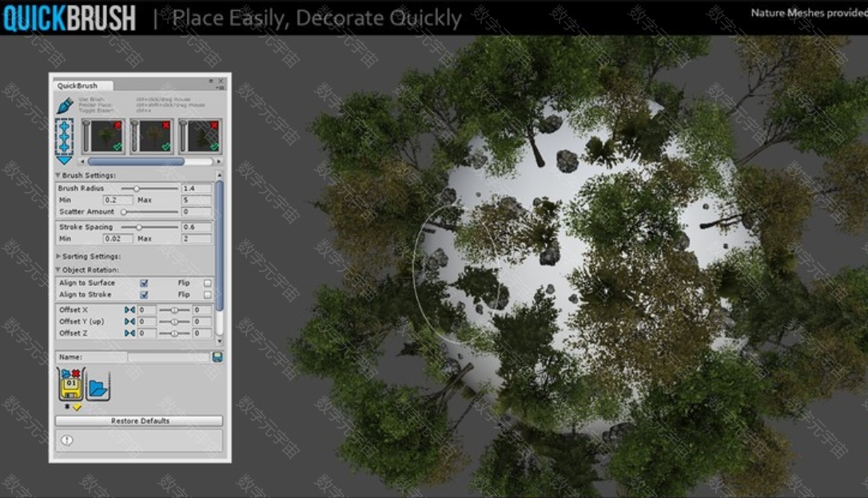This screenshot has width=868, height=498.
Task: Click the Brush Radius value field 1.4
Action: [x=197, y=189]
